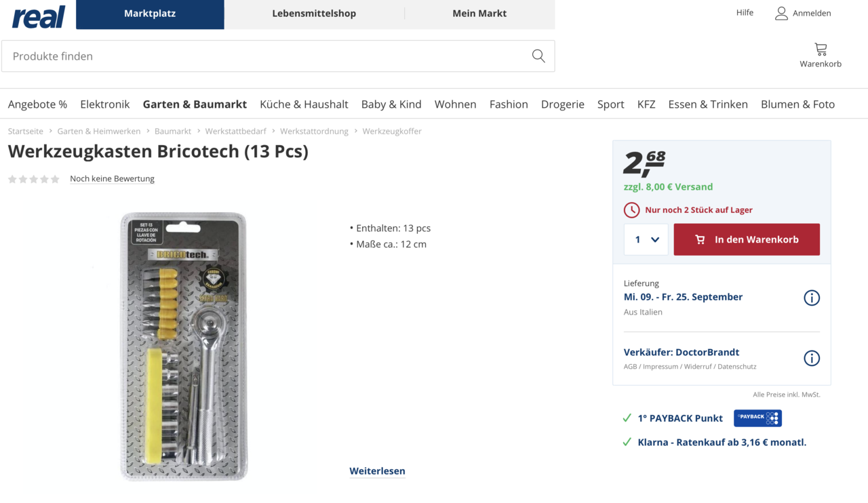Click the Bricotech product image
868x503 pixels.
183,346
